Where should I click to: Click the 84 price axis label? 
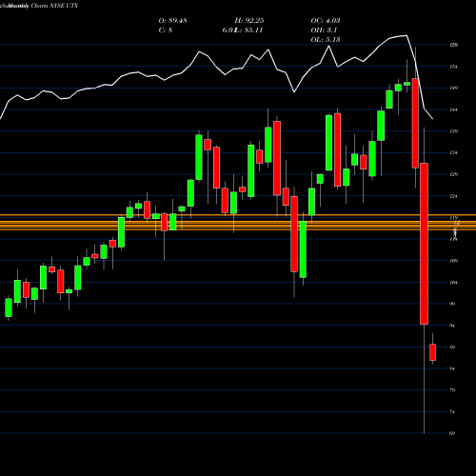click(452, 368)
